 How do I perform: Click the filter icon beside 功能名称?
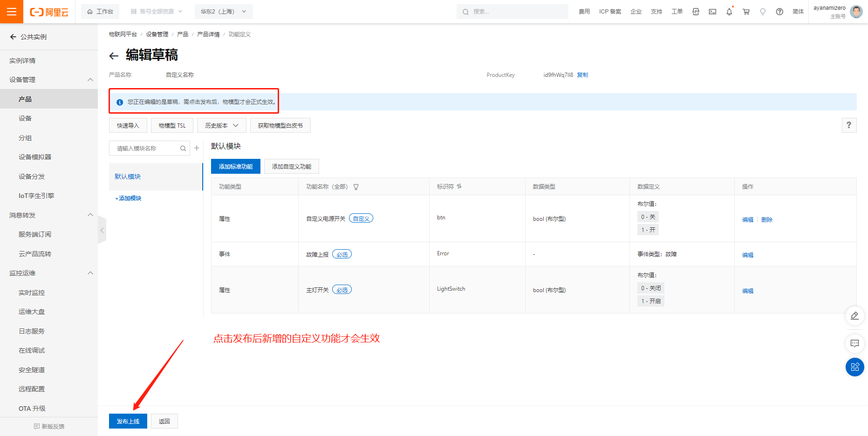[x=356, y=187]
